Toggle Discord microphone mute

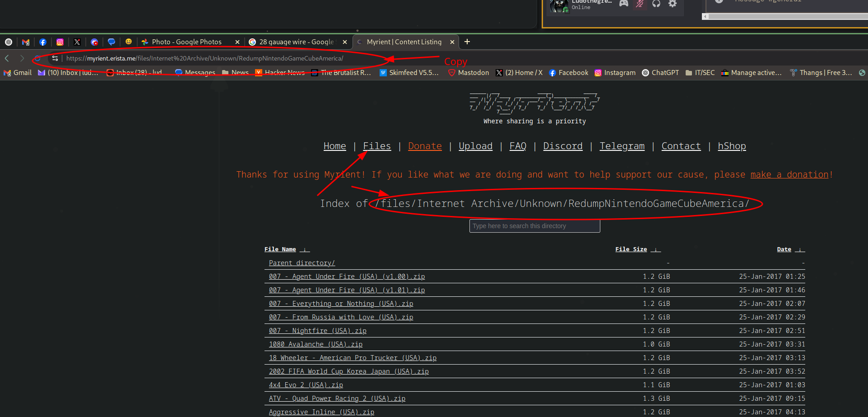tap(640, 4)
